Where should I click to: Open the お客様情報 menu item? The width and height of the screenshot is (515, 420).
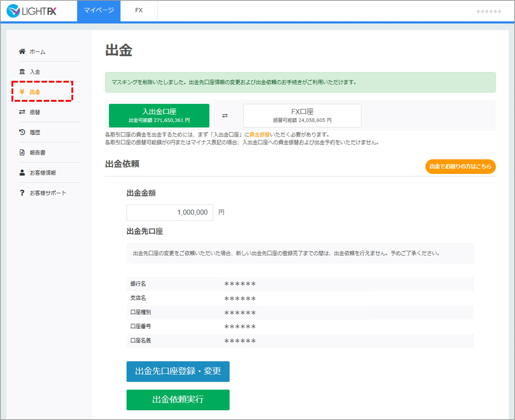tap(43, 173)
